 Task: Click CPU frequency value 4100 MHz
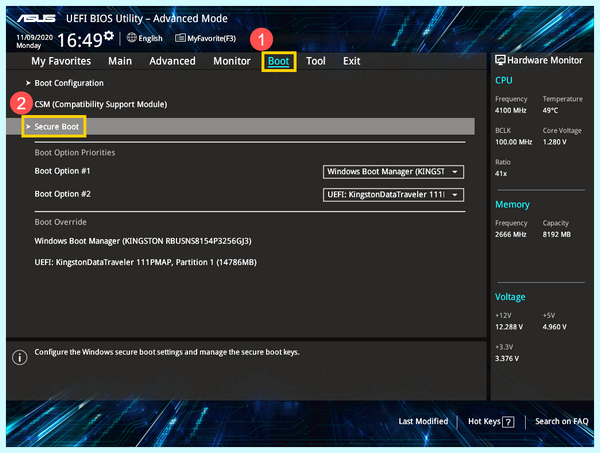tap(510, 110)
